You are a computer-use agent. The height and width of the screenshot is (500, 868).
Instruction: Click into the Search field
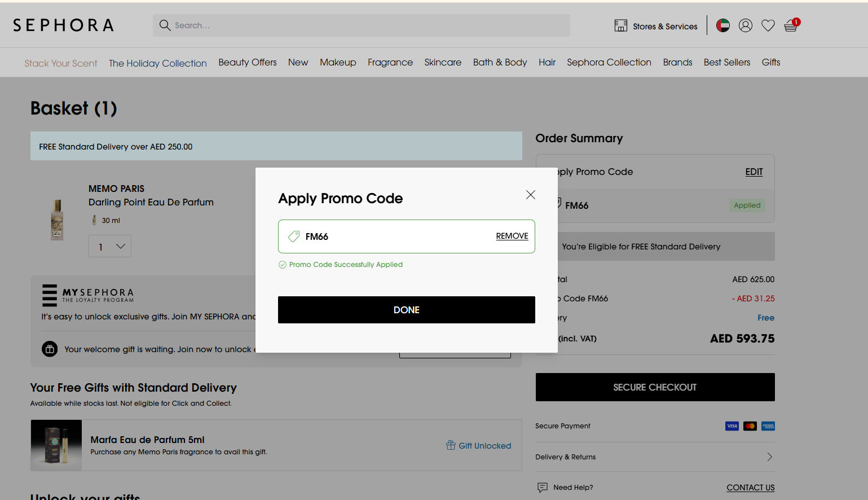click(x=362, y=25)
